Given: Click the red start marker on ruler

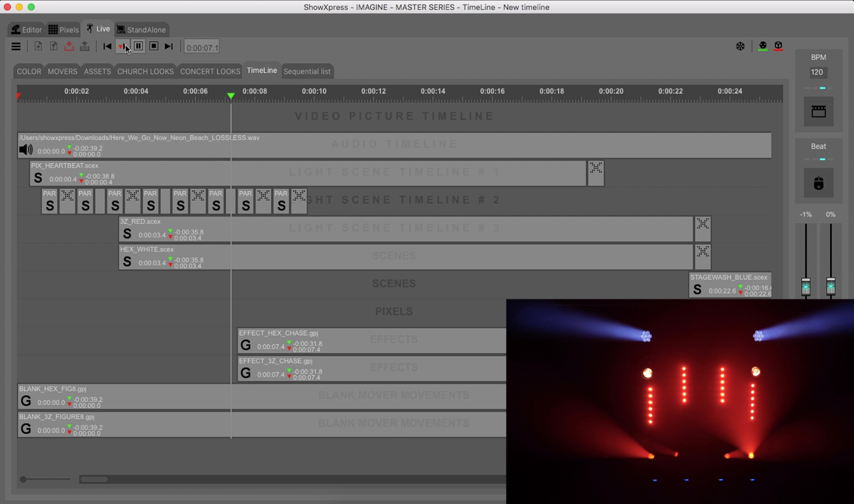Looking at the screenshot, I should pyautogui.click(x=19, y=96).
